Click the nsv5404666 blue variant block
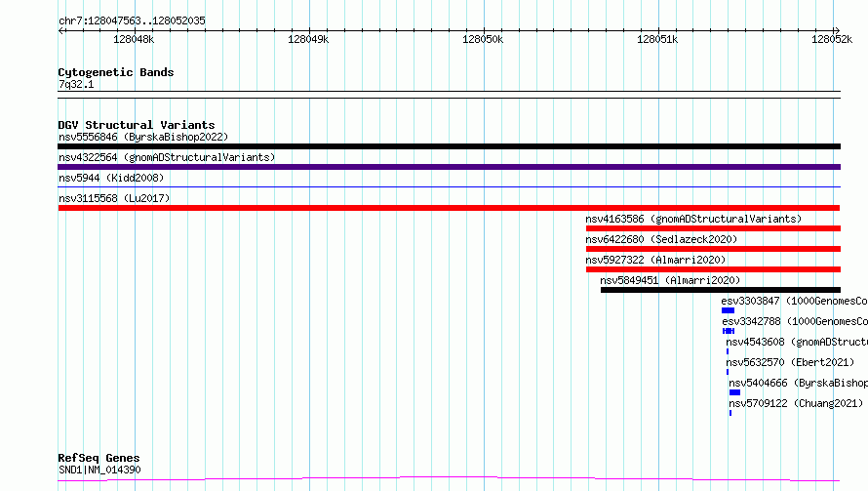Viewport: 868px width, 491px height. pos(734,392)
